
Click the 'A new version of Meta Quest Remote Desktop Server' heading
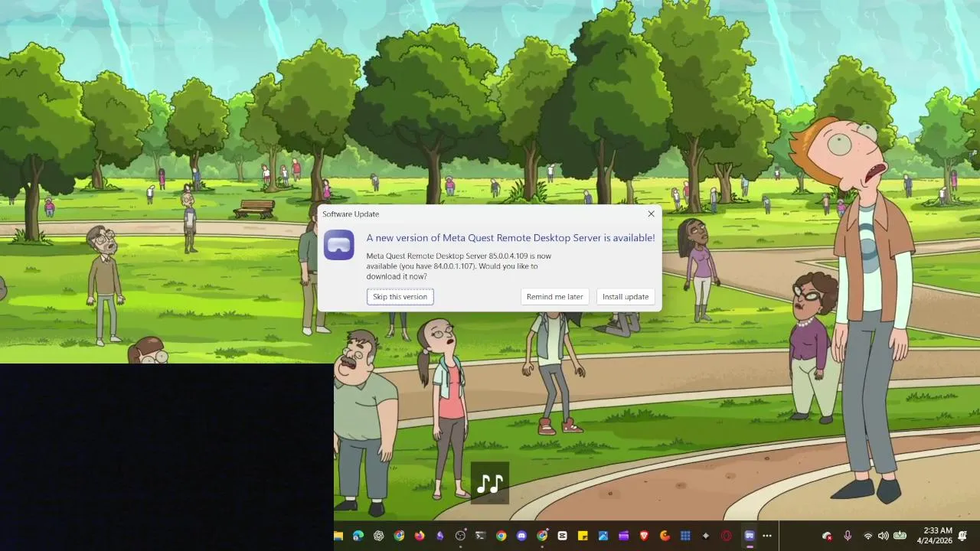511,238
